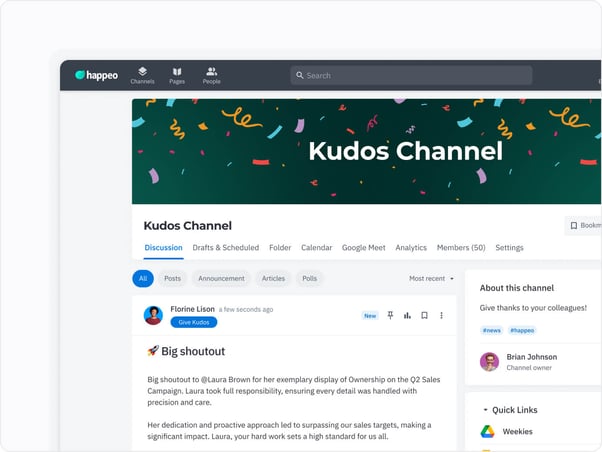
Task: Open the Weekies Google Drive link
Action: tap(517, 432)
